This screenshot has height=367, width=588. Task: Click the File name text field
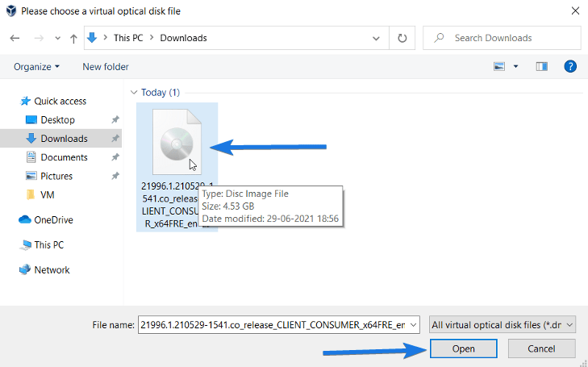tap(273, 325)
